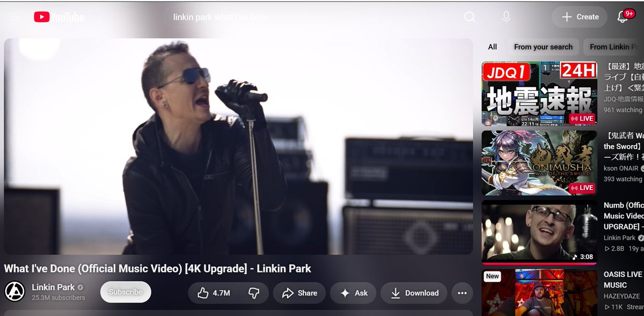Select the From your search chip

point(543,47)
